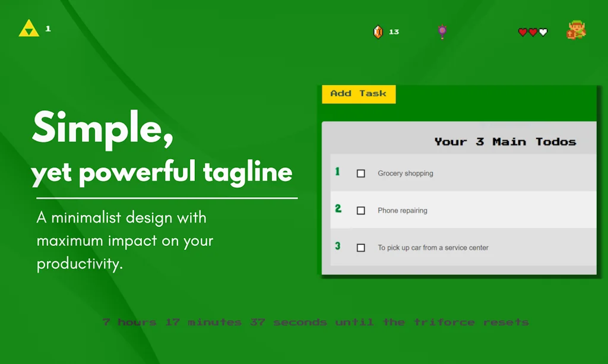Click the triforce reset countdown text

click(x=316, y=322)
